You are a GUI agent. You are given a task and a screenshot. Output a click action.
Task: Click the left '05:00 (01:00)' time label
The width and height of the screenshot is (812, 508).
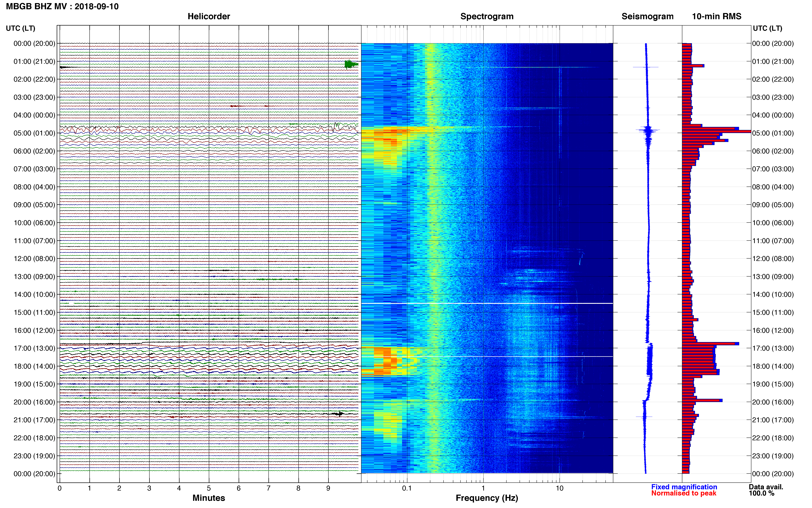coord(34,133)
